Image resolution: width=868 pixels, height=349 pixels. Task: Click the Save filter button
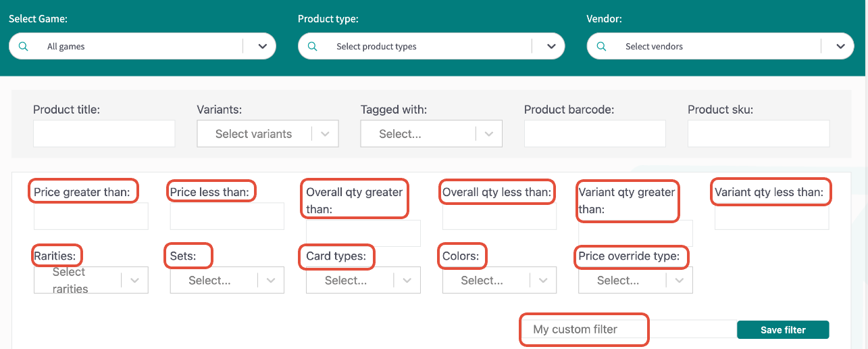pyautogui.click(x=783, y=330)
